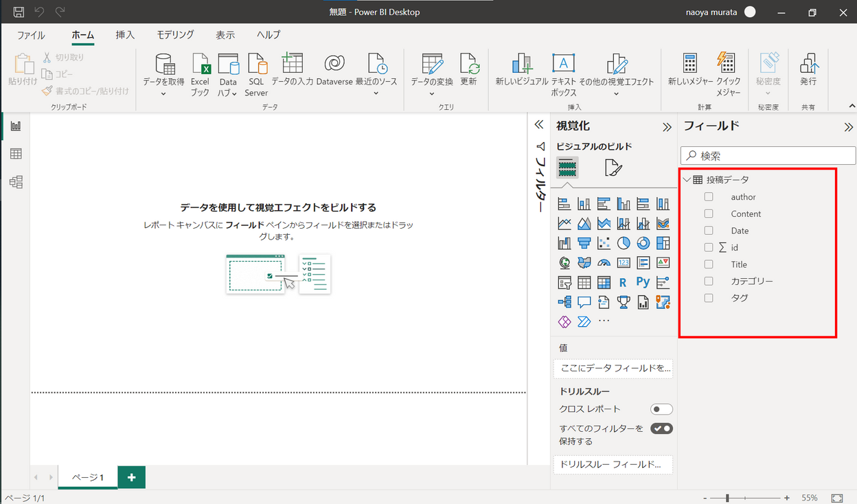Screen dimensions: 857x504
Task: Open the クイックメジャー quick measure tool
Action: coord(728,74)
